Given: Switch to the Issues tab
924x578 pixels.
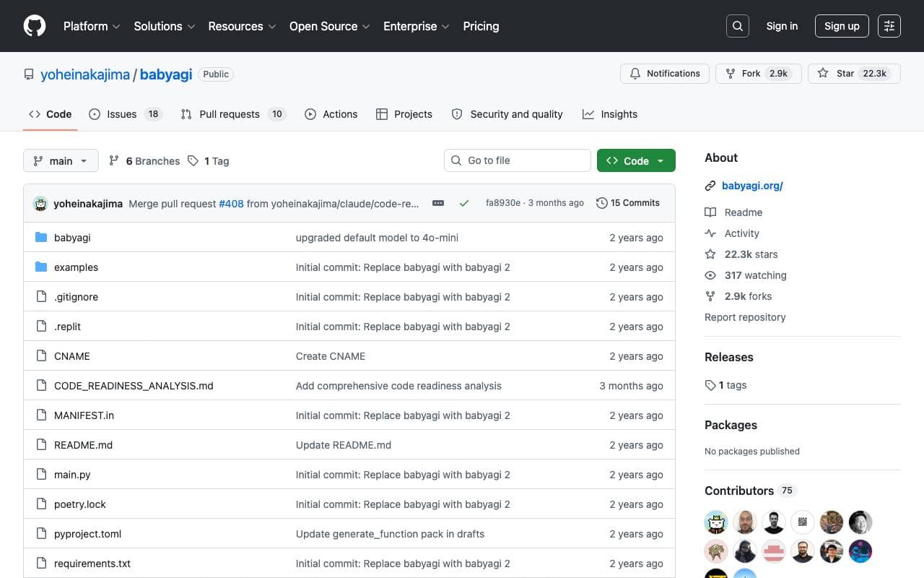Looking at the screenshot, I should (126, 114).
